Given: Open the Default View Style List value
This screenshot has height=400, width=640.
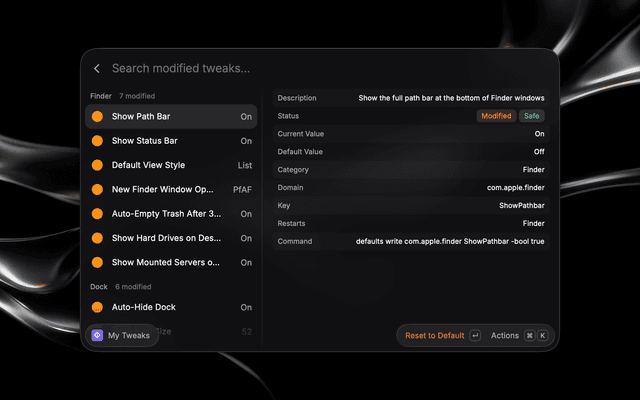Looking at the screenshot, I should coord(245,165).
